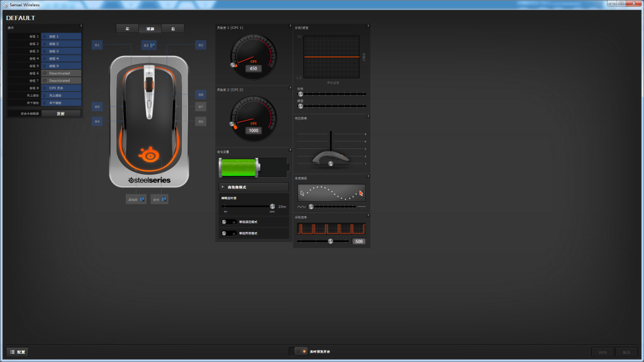The width and height of the screenshot is (644, 362).
Task: Select the B4 callout on the mouse diagram
Action: coord(97,121)
